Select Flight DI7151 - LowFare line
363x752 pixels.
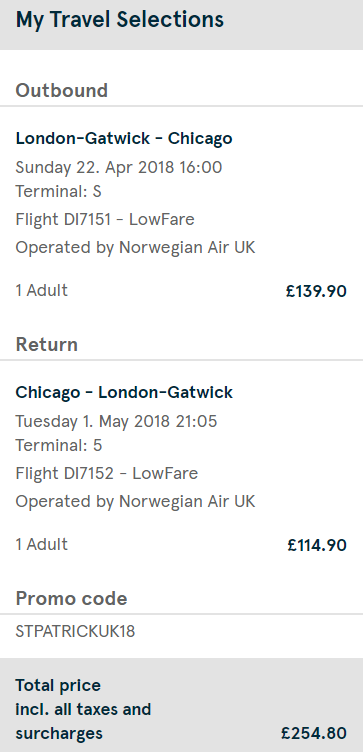(x=105, y=220)
